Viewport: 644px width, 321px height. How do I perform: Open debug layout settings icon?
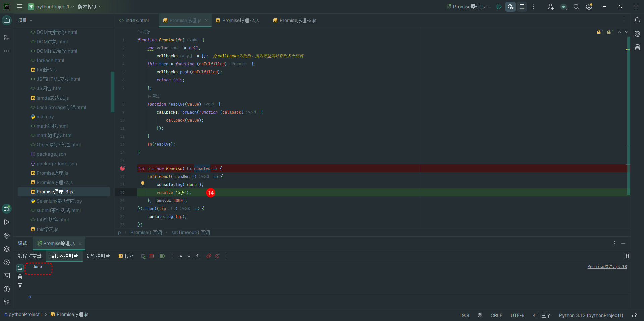(627, 256)
